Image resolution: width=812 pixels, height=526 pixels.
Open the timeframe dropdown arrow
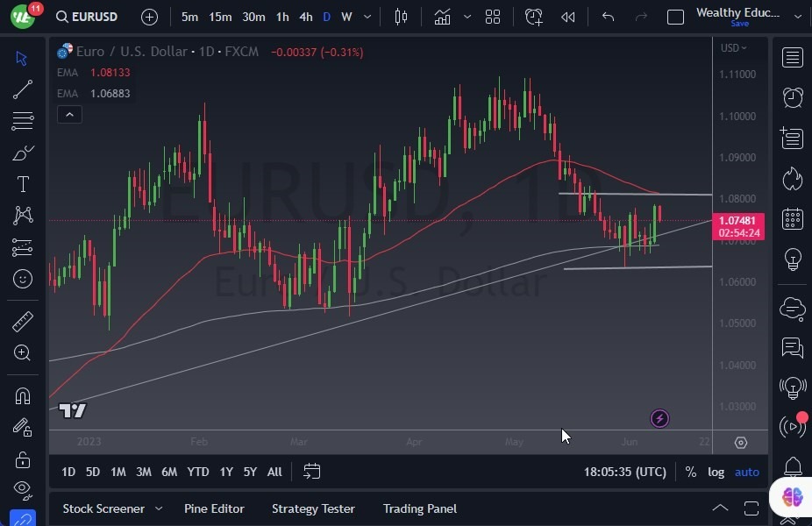(367, 17)
